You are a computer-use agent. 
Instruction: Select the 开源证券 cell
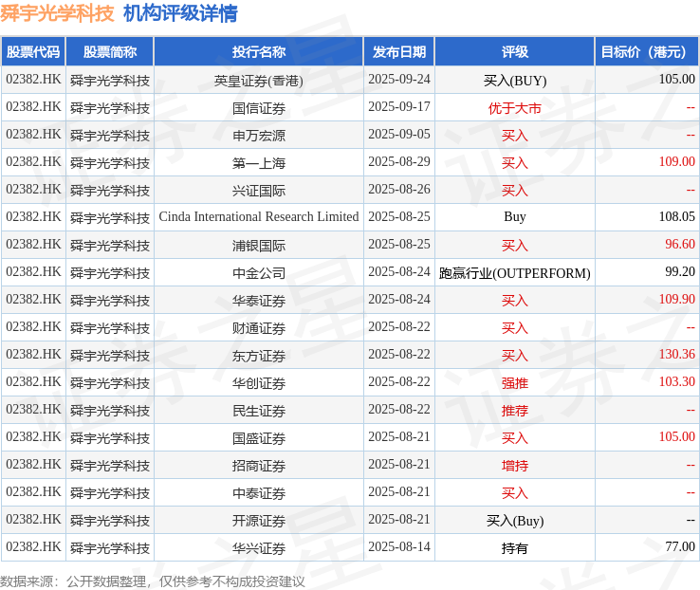click(x=259, y=521)
